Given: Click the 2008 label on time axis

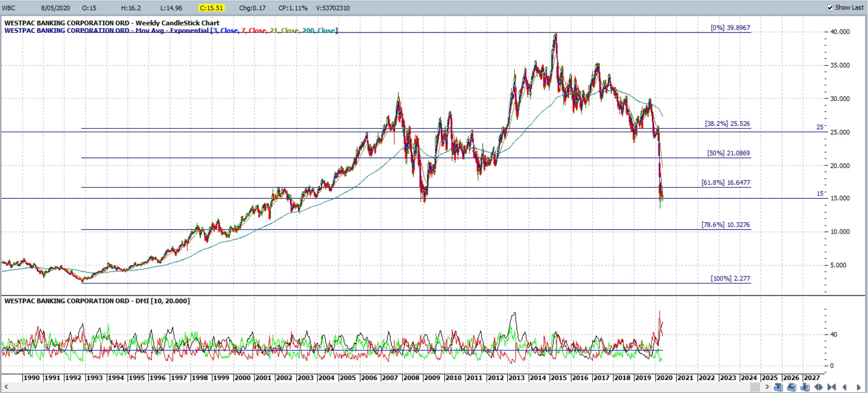Looking at the screenshot, I should coord(411,378).
